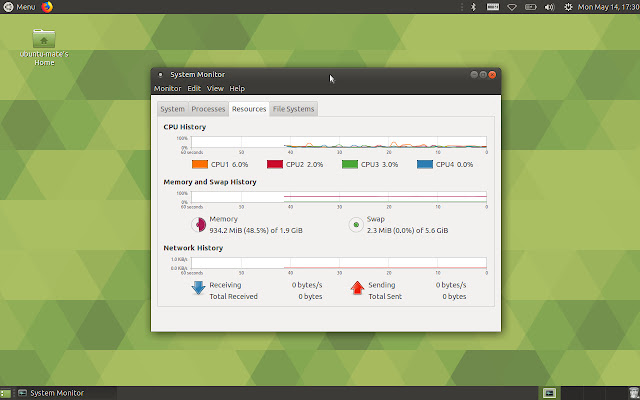Viewport: 640px width, 400px height.
Task: Click the battery status tray icon
Action: tap(531, 7)
